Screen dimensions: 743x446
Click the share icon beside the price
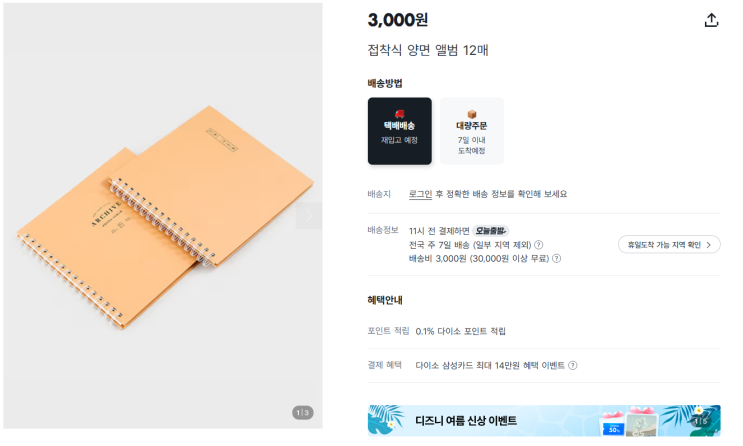point(711,20)
